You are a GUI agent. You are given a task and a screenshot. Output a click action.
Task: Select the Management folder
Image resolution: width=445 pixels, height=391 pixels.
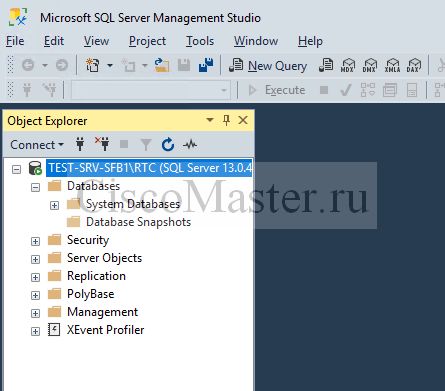tap(102, 312)
